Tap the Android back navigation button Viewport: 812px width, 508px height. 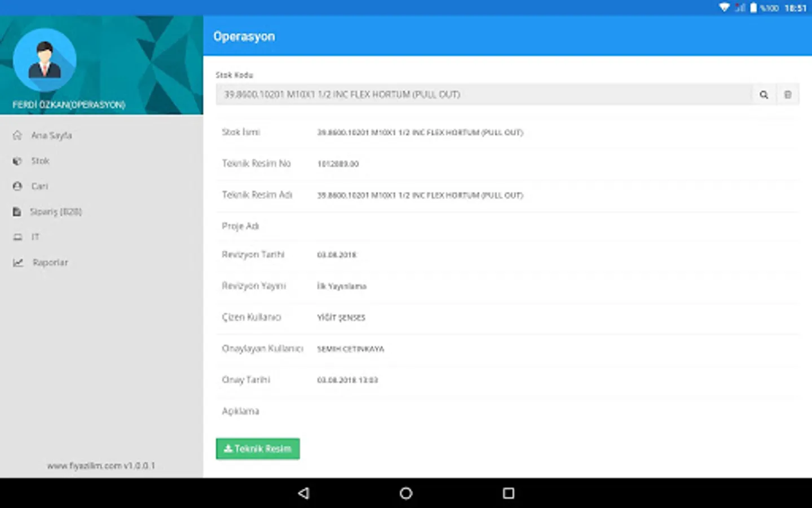tap(304, 493)
